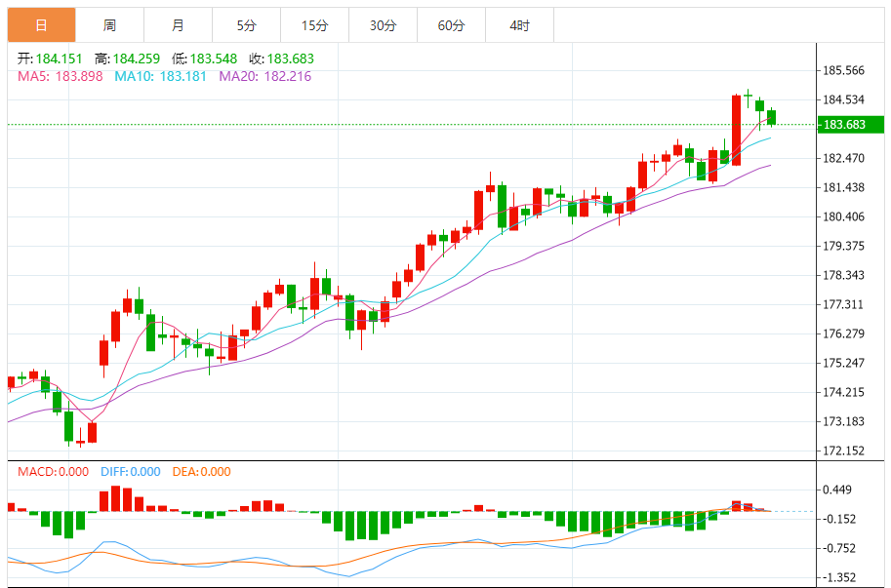Switch to the 月 monthly tab
Viewport: 891px width, 588px height.
point(178,25)
